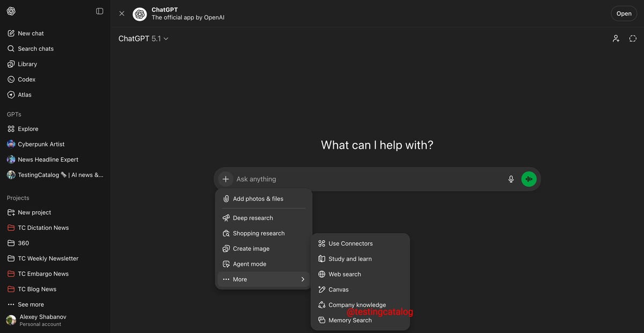Open Atlas from the sidebar
This screenshot has height=333, width=644.
tap(25, 95)
